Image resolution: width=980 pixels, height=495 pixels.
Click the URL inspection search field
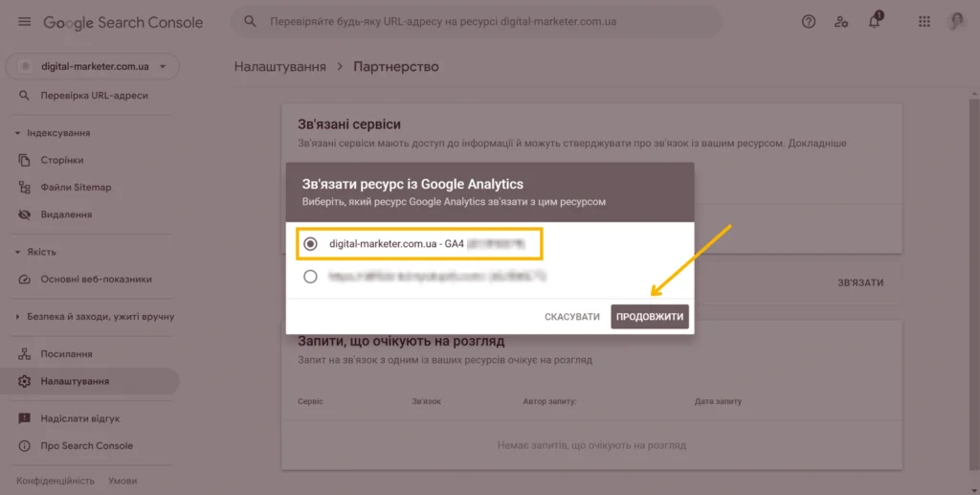[x=479, y=22]
